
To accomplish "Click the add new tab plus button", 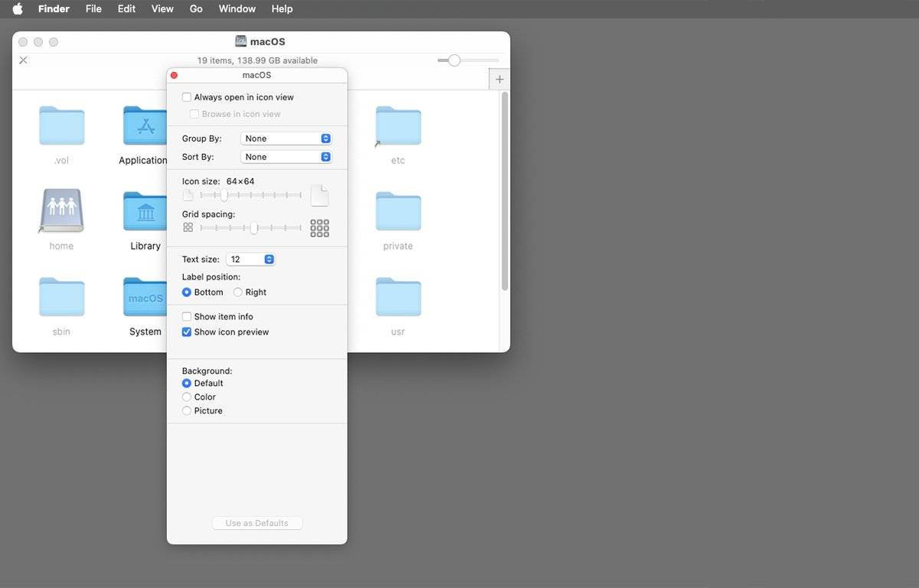I will (499, 79).
